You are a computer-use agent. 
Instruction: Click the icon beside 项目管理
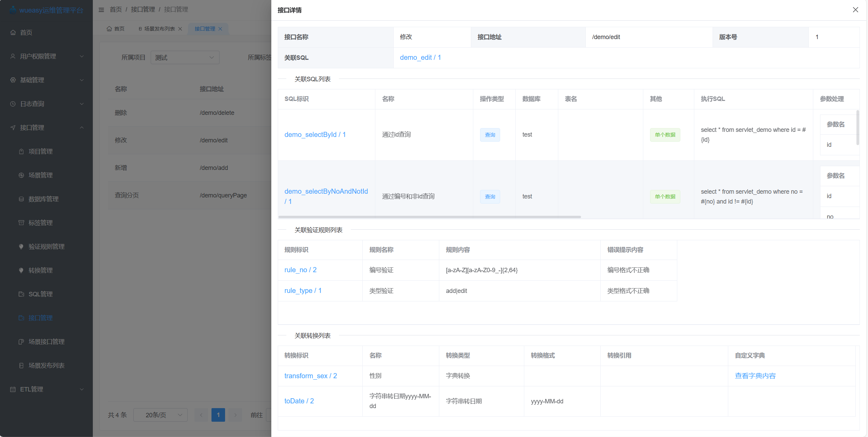[21, 152]
